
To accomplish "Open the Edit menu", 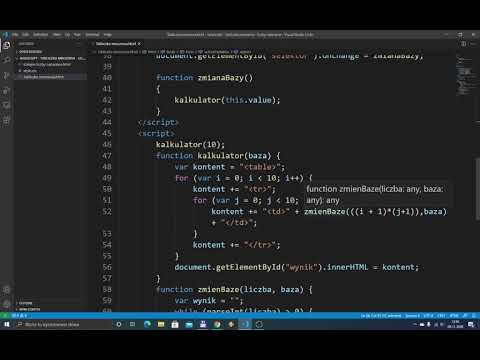I will [25, 34].
